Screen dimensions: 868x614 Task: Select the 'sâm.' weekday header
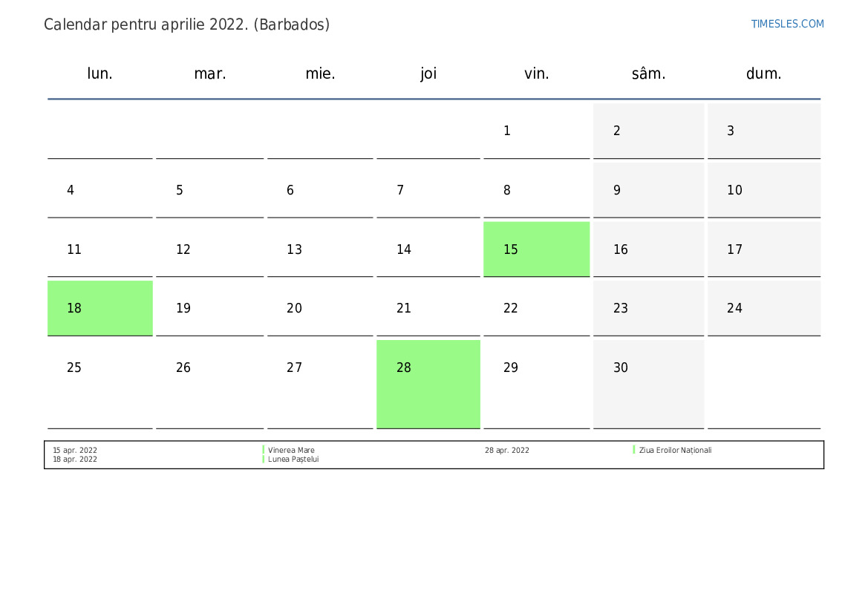(648, 73)
